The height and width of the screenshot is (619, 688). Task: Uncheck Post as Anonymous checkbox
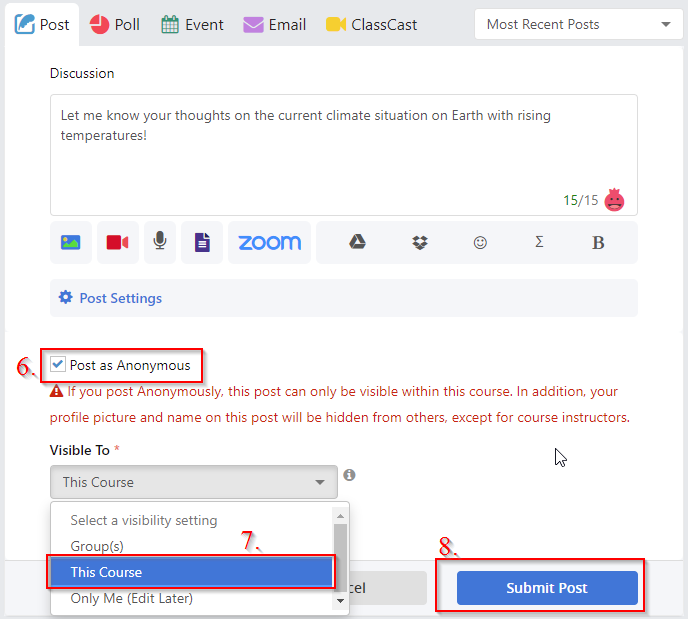click(58, 364)
